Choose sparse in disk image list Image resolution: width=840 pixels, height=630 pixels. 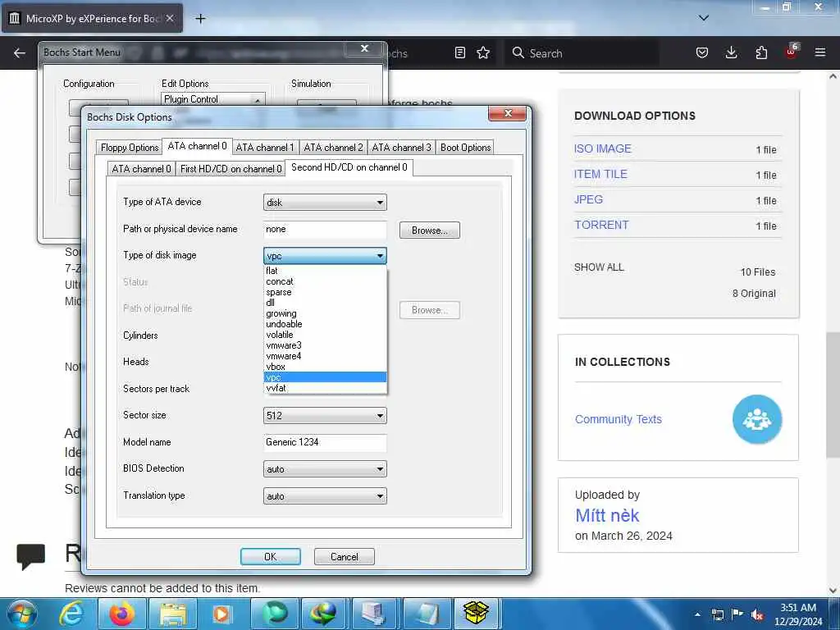click(x=325, y=293)
